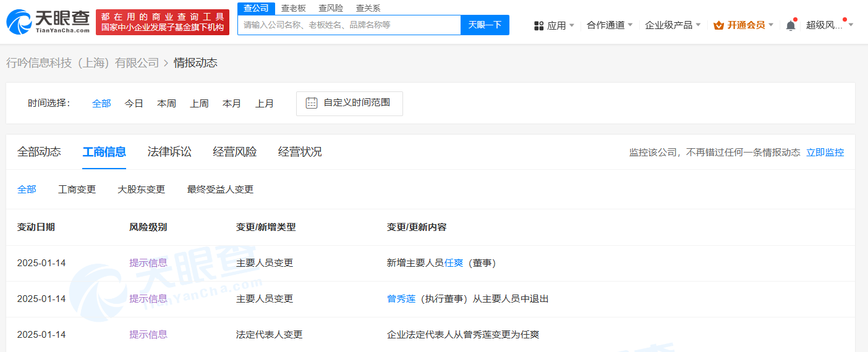This screenshot has width=868, height=352.
Task: Select the 工商变更 sub-filter
Action: [x=77, y=190]
